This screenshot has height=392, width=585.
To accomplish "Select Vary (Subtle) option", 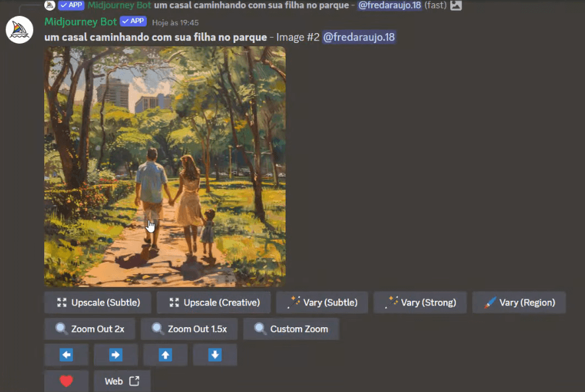I will 322,303.
